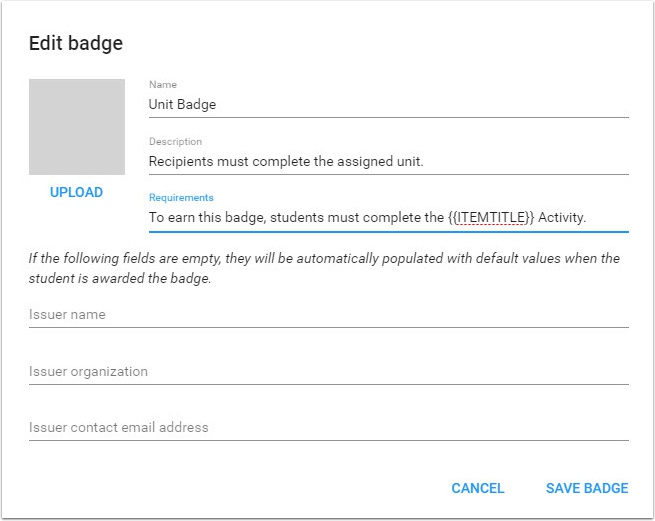Image resolution: width=655 pixels, height=521 pixels.
Task: Select the Requirements input field
Action: [x=388, y=217]
